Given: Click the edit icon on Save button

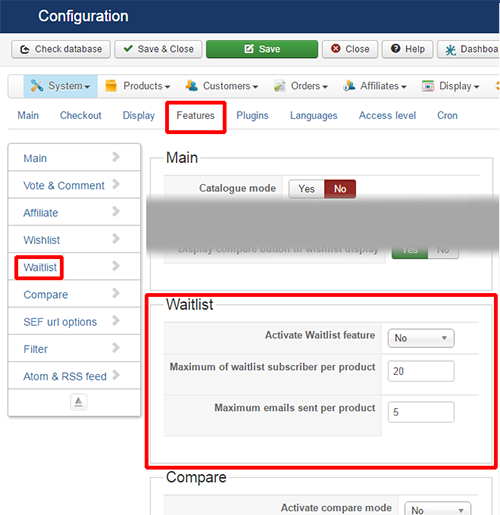Looking at the screenshot, I should click(x=249, y=49).
